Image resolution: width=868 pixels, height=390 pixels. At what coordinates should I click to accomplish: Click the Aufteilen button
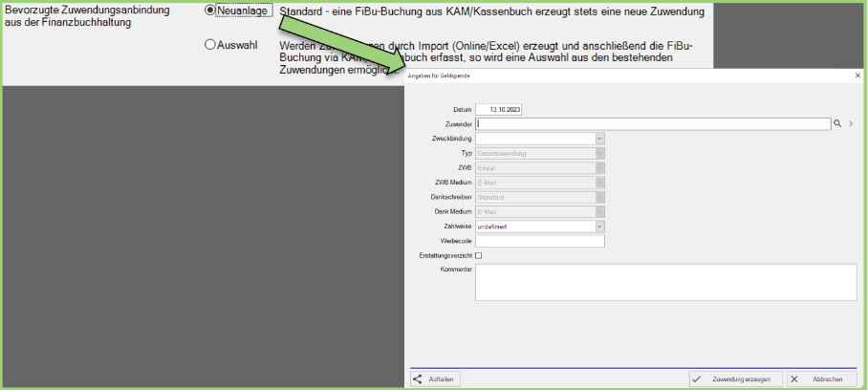pyautogui.click(x=435, y=379)
